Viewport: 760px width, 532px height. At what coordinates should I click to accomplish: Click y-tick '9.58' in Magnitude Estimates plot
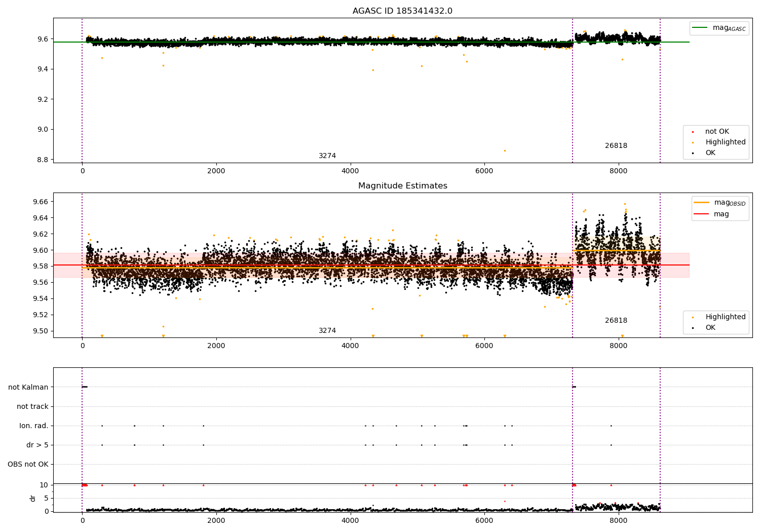pyautogui.click(x=41, y=267)
